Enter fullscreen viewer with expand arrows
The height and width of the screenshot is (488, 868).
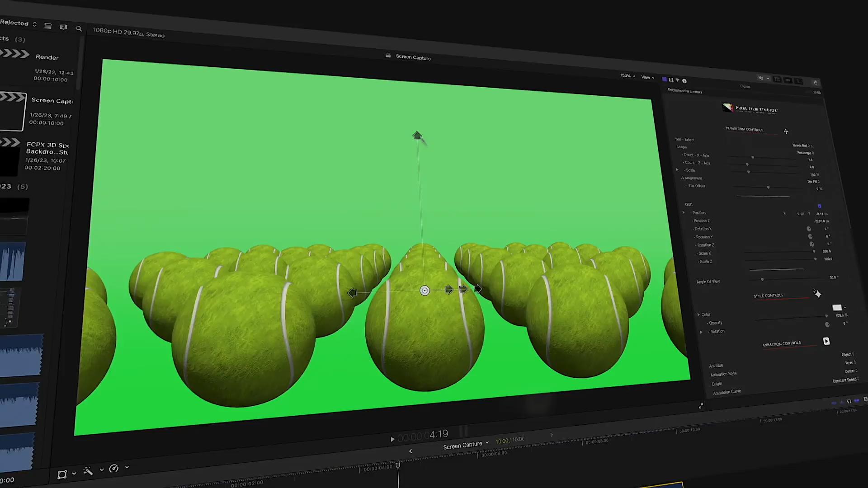(701, 406)
